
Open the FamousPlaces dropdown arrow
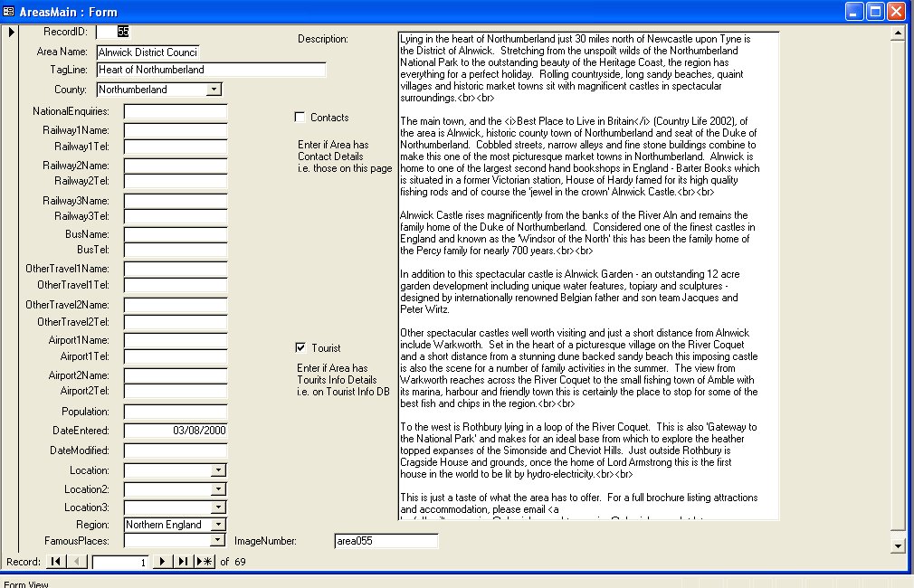pos(217,540)
